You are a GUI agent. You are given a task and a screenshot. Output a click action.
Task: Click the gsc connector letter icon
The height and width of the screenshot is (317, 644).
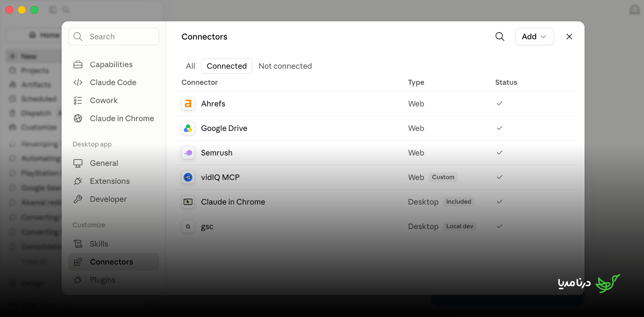188,226
